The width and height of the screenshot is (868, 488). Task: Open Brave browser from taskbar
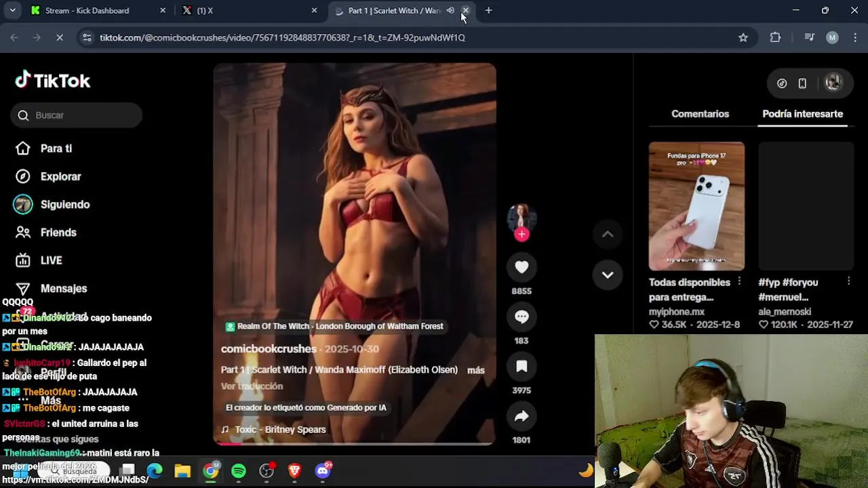point(294,470)
